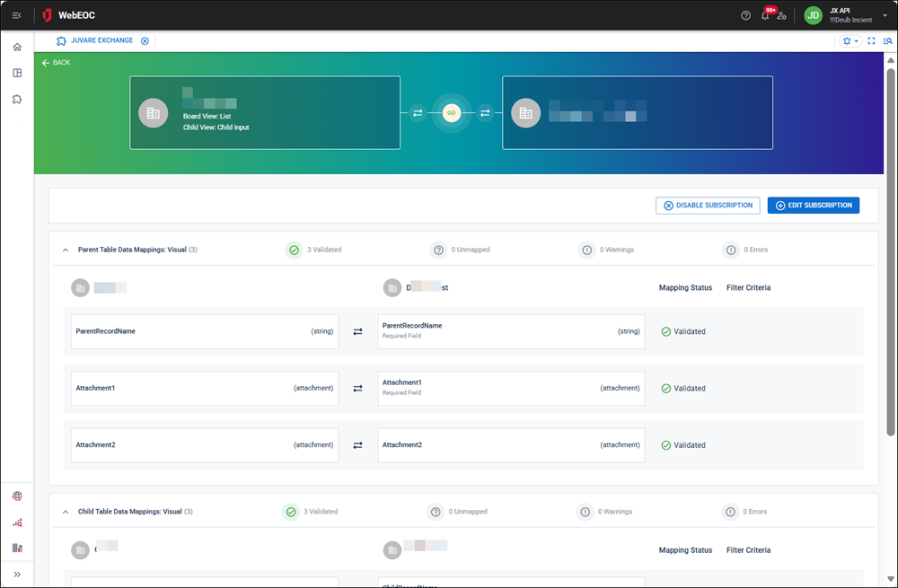Click Parent Mapping Status column header
The height and width of the screenshot is (588, 898).
(x=685, y=287)
